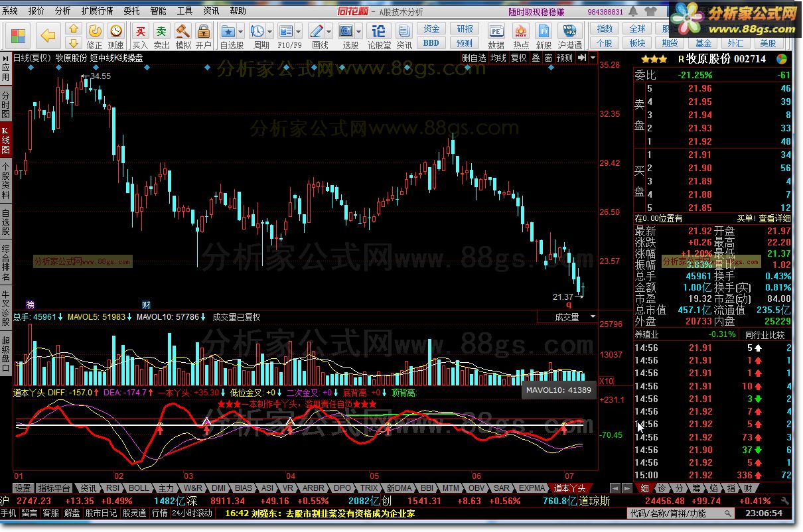Click the 资金 button
This screenshot has width=803, height=532.
(x=431, y=29)
